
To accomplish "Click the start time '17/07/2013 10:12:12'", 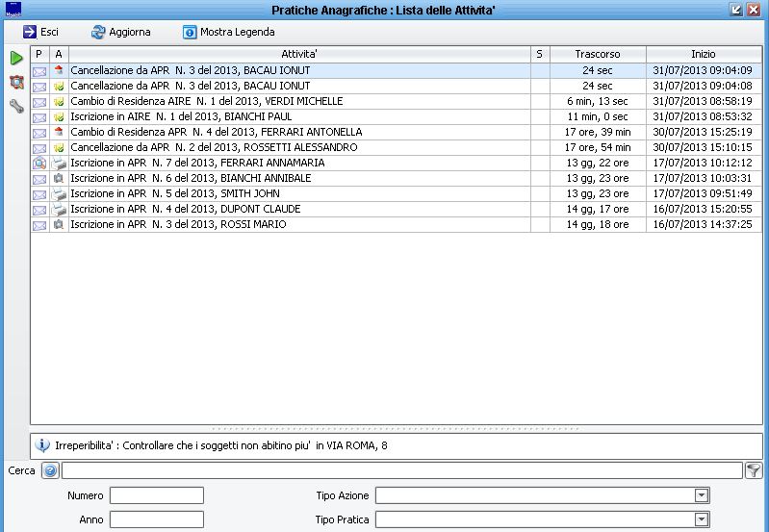I will [x=703, y=163].
